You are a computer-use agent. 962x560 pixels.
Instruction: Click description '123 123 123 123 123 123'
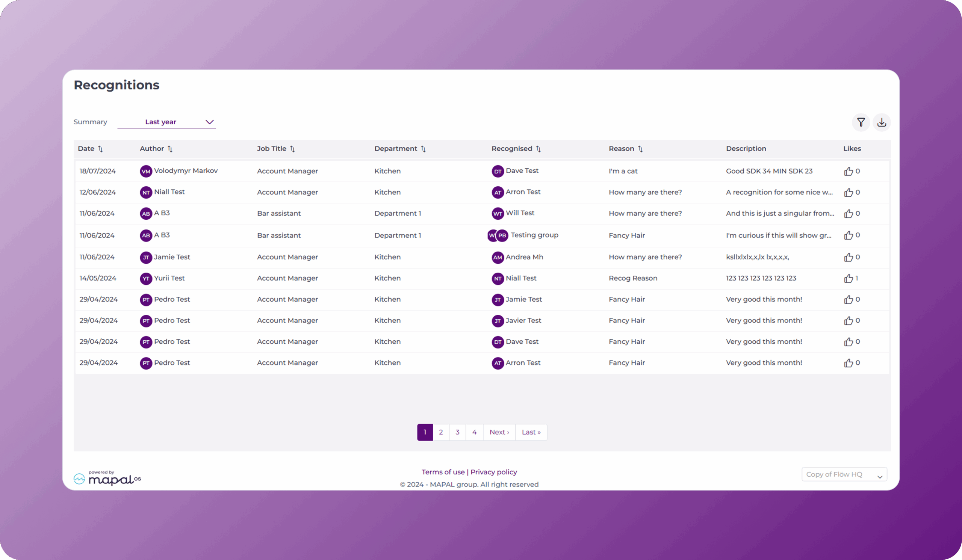761,278
